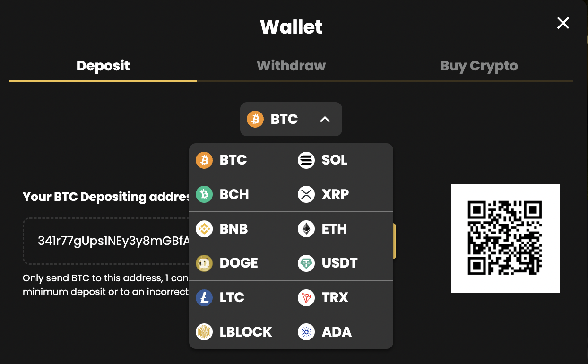588x364 pixels.
Task: Select USDT in the coin dropdown
Action: [x=342, y=263]
